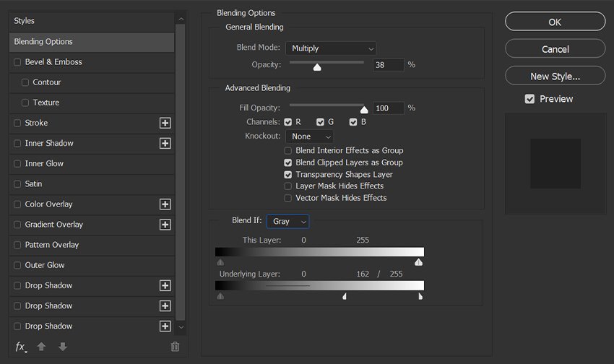Click the plus icon beside Stroke

(165, 123)
